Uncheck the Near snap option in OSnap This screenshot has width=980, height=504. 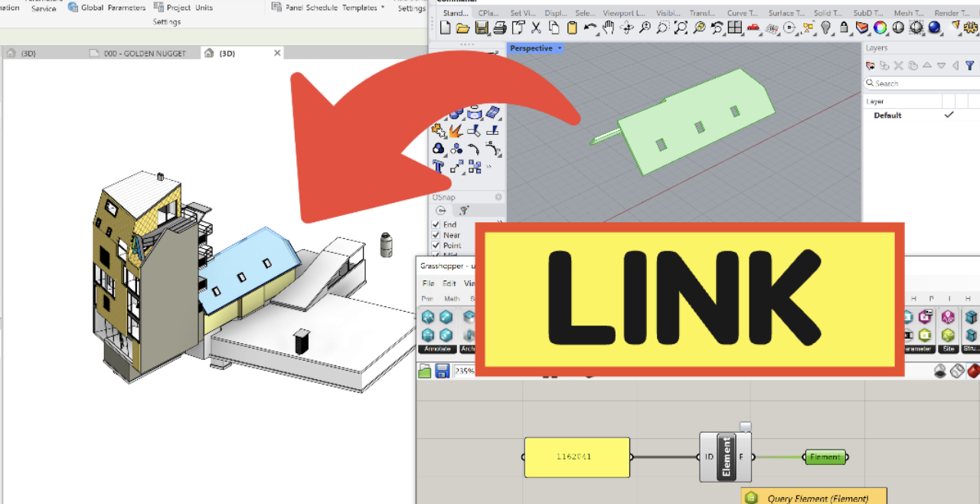coord(436,235)
